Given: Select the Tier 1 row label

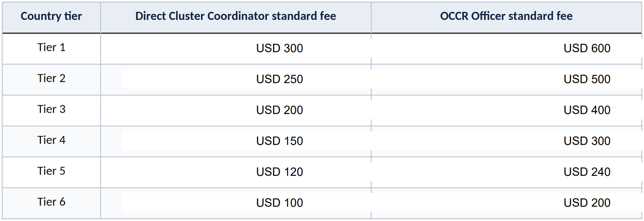Looking at the screenshot, I should click(x=51, y=48).
